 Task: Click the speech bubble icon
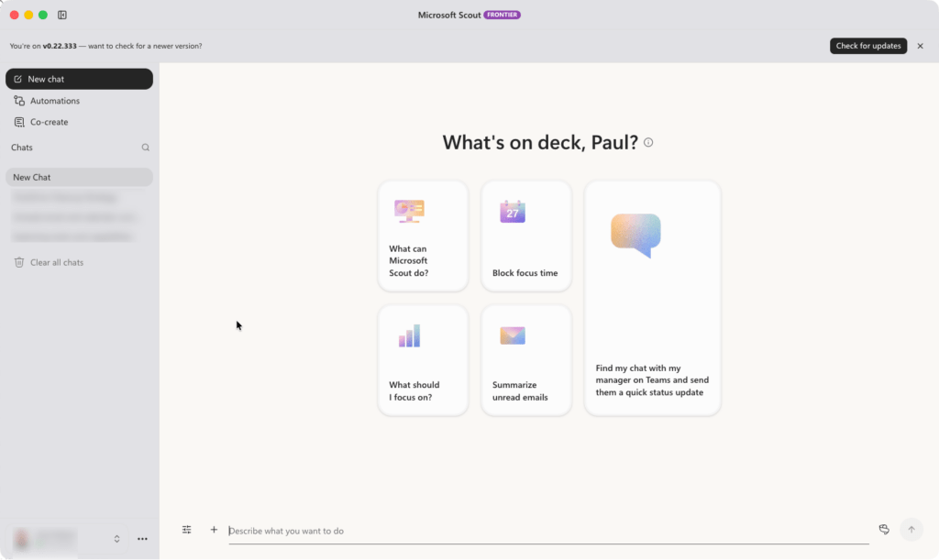click(636, 236)
